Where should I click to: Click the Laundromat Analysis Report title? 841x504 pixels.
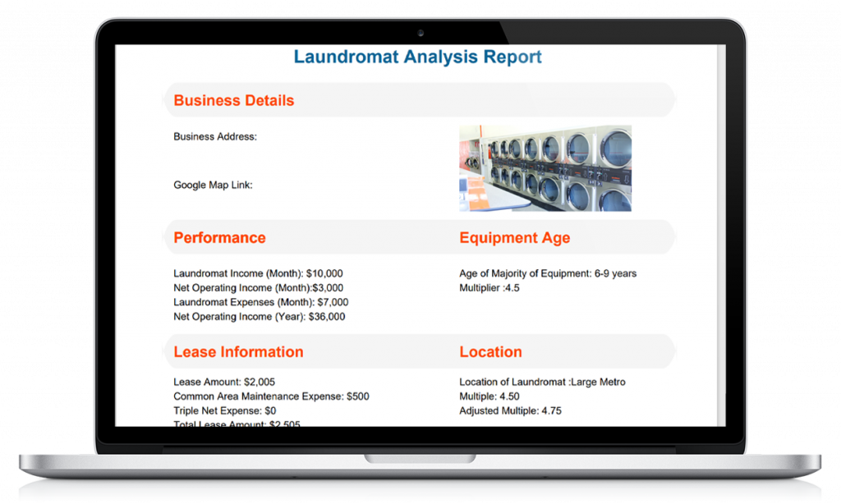(x=417, y=57)
